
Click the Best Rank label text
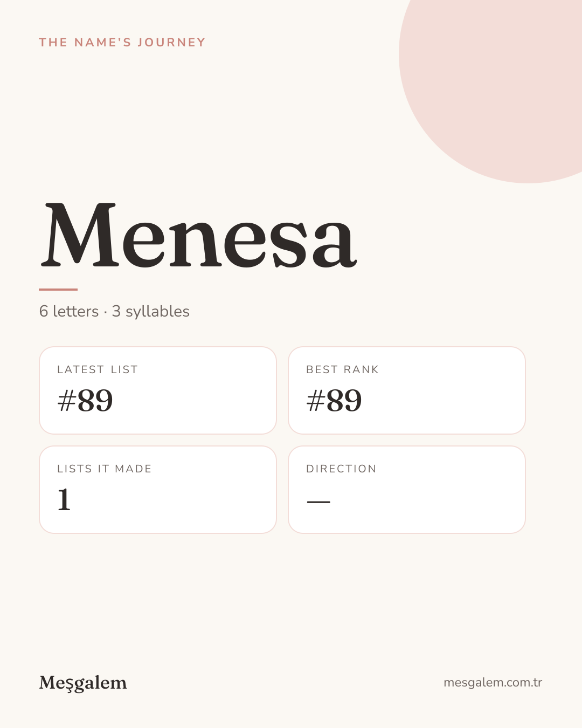click(x=343, y=369)
